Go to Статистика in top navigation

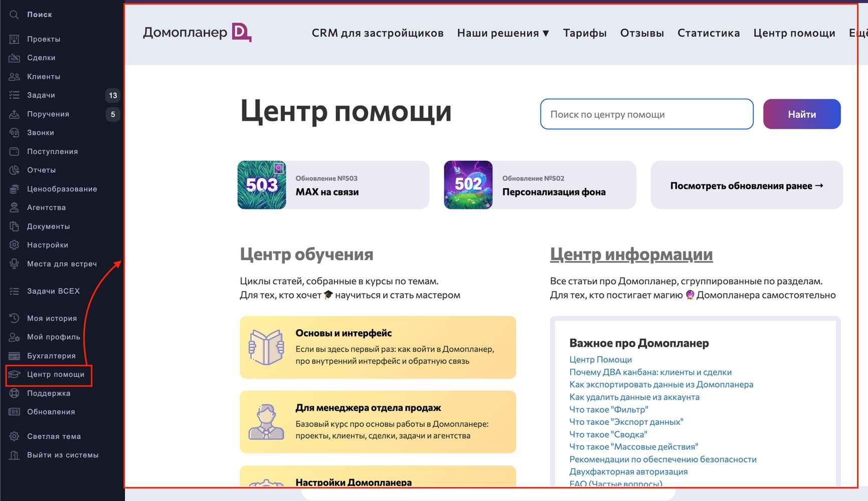[x=709, y=33]
